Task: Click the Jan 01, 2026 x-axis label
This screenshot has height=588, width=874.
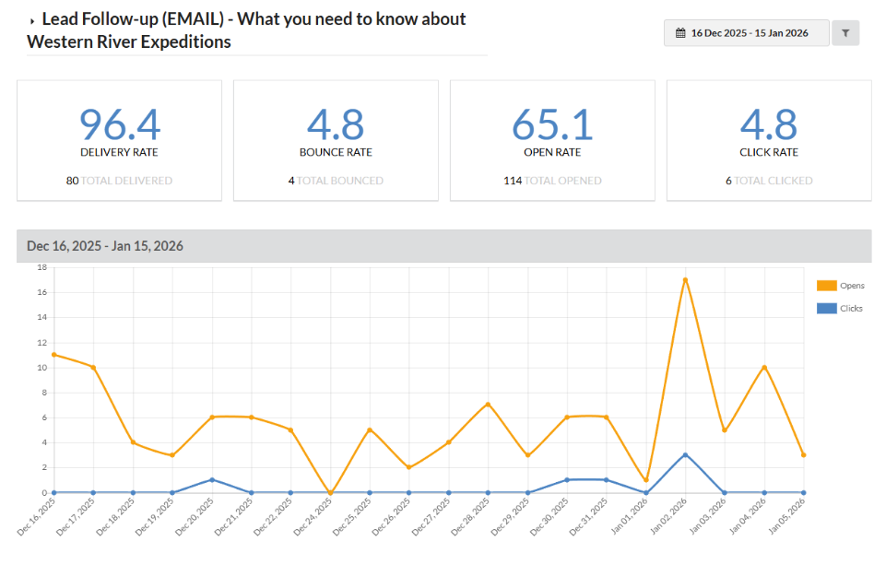Action: (630, 517)
